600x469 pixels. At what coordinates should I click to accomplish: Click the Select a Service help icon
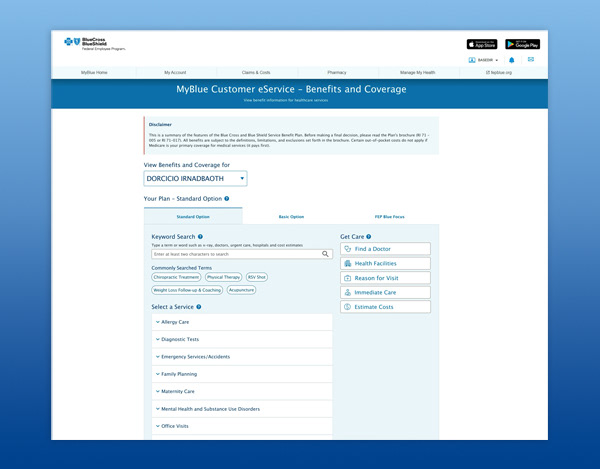199,307
